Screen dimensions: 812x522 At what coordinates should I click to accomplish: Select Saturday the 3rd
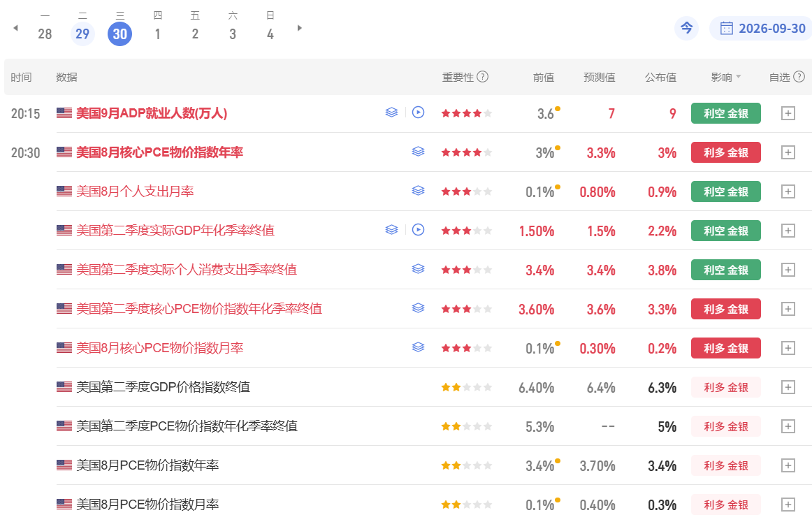point(233,34)
